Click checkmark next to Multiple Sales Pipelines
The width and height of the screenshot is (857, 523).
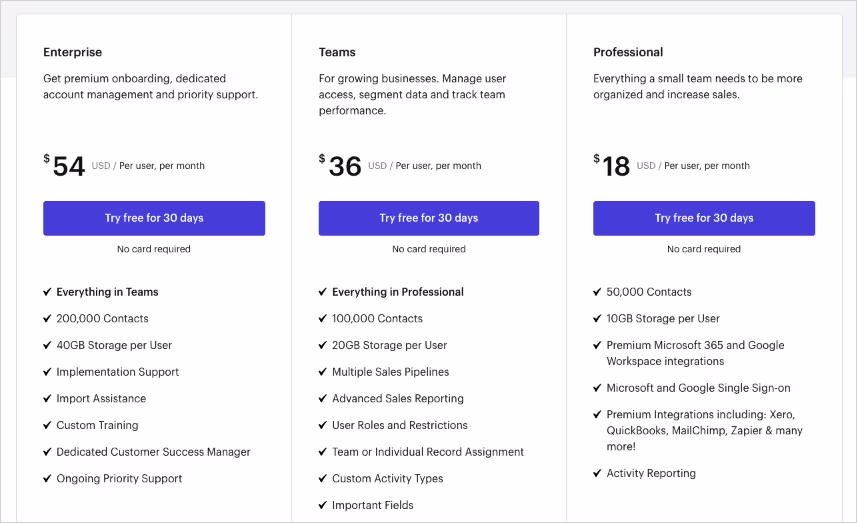click(322, 372)
